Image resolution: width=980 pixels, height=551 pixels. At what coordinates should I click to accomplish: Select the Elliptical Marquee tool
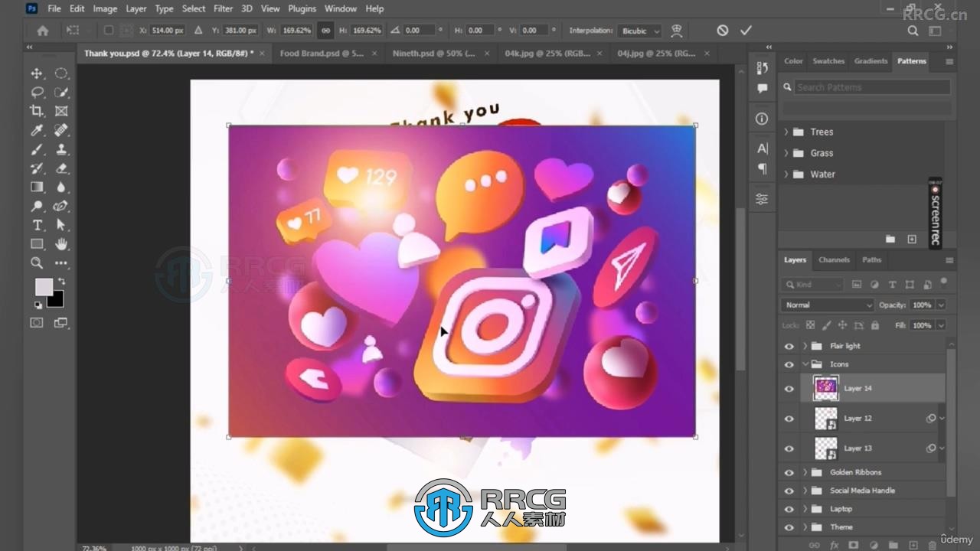tap(61, 73)
